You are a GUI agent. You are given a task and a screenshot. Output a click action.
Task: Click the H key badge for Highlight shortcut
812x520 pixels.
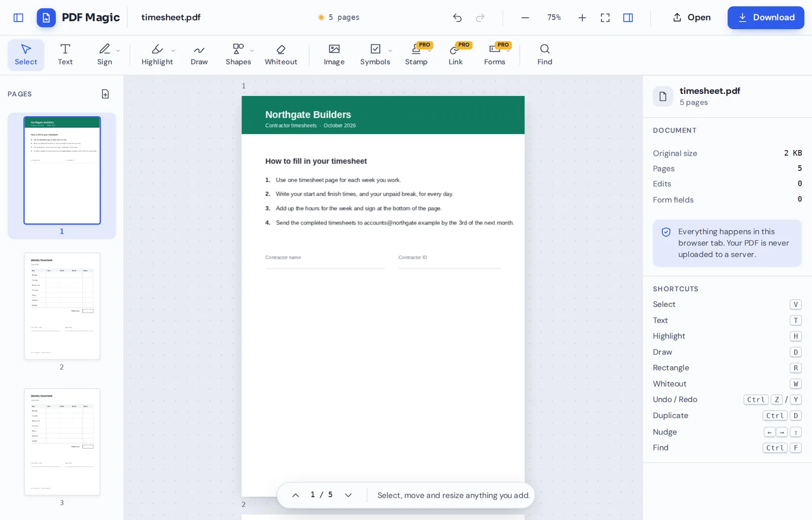click(x=796, y=336)
